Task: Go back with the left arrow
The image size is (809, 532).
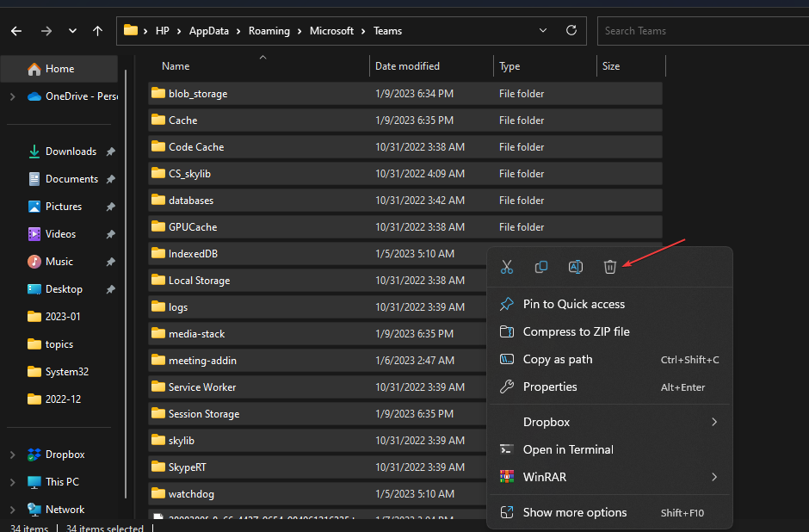Action: [x=16, y=31]
